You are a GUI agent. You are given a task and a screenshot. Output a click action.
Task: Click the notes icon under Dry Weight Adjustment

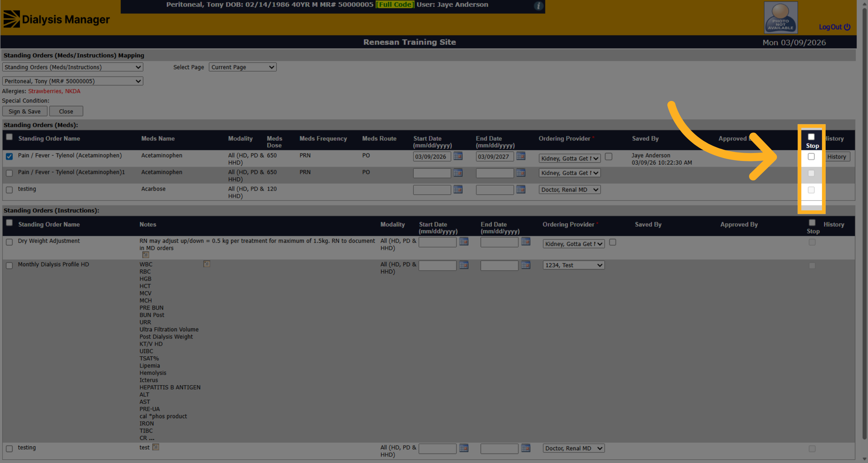(x=146, y=255)
